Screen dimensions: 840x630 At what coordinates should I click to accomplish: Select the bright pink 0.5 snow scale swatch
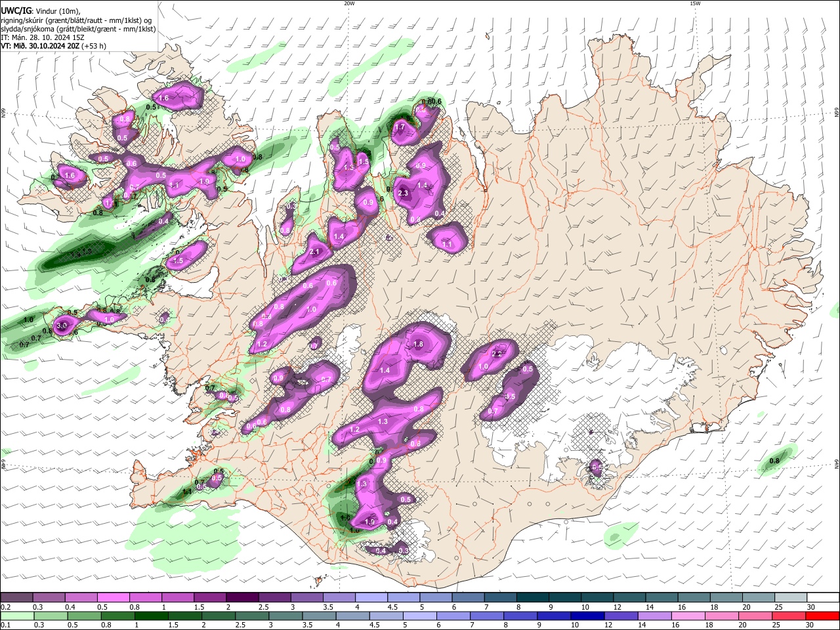[113, 597]
